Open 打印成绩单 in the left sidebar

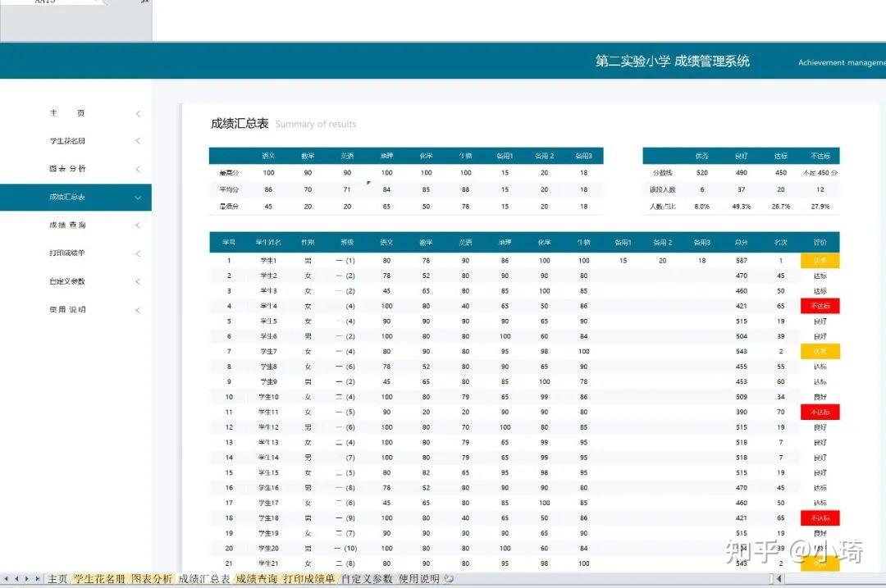[x=67, y=253]
